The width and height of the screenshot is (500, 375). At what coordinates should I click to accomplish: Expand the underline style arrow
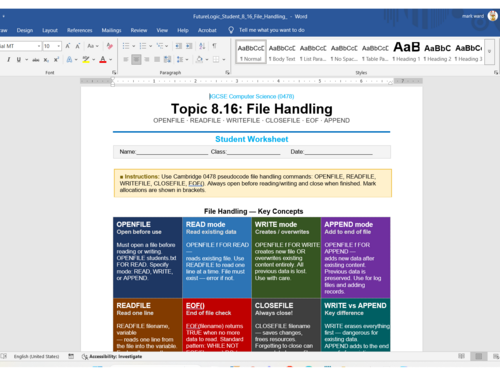tap(26, 60)
